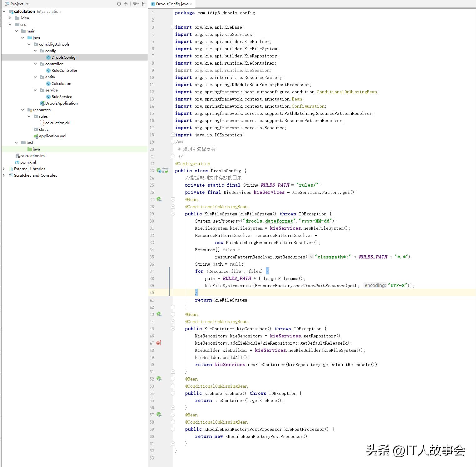
Task: Open the Project panel gear settings
Action: pos(135,4)
